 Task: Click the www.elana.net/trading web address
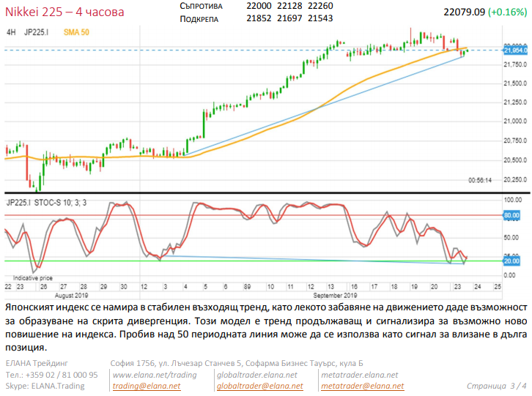(x=155, y=375)
